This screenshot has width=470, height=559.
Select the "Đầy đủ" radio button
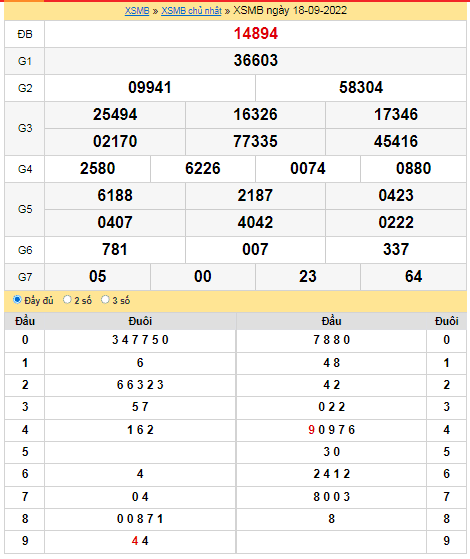tap(17, 299)
